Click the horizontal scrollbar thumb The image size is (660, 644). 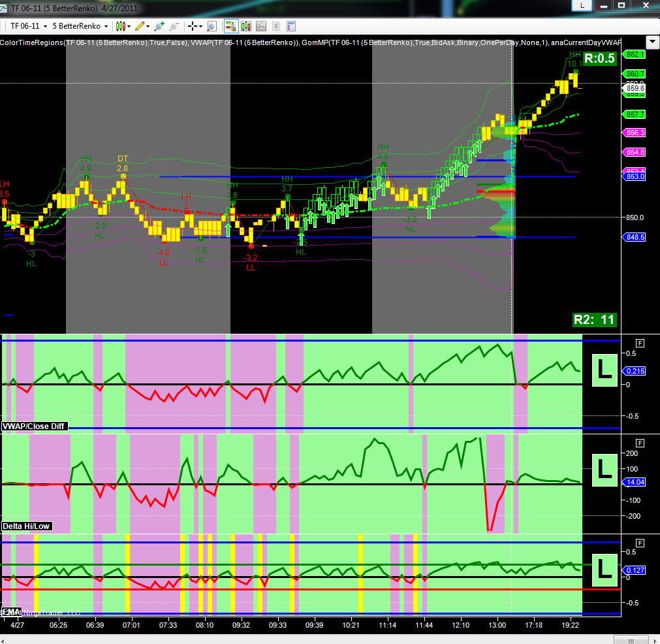631,641
